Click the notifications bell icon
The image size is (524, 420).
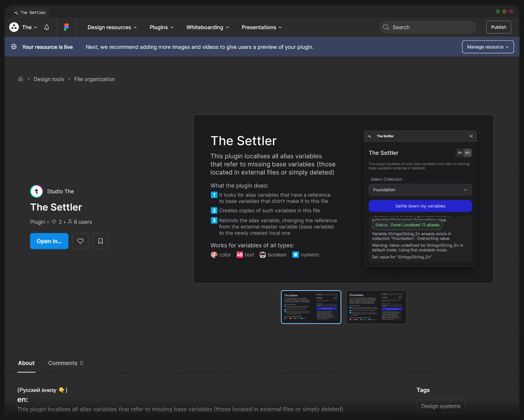[47, 27]
